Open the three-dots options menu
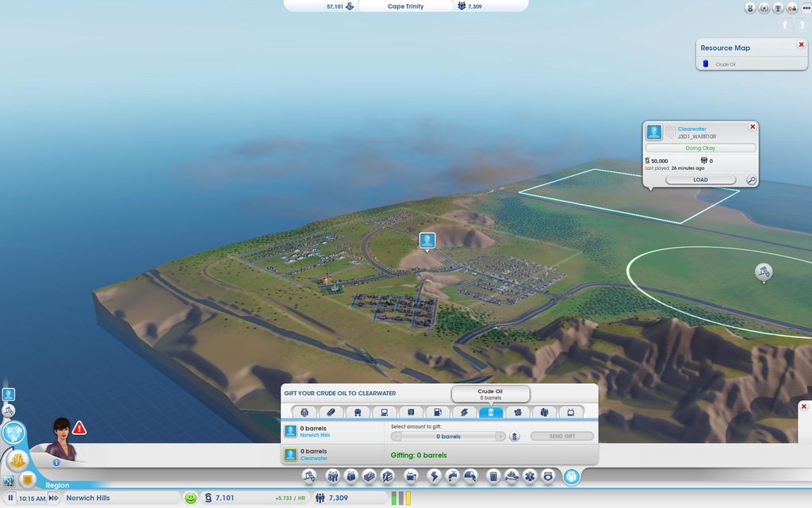The height and width of the screenshot is (508, 812). [807, 8]
